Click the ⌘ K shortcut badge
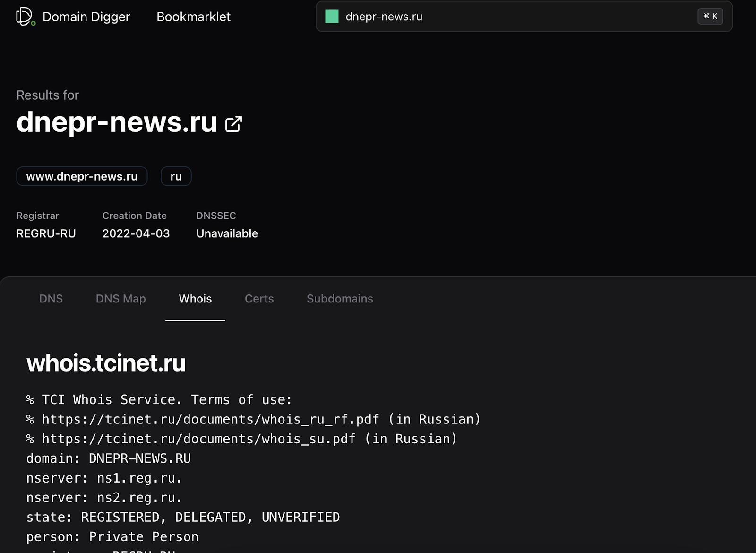 point(710,17)
